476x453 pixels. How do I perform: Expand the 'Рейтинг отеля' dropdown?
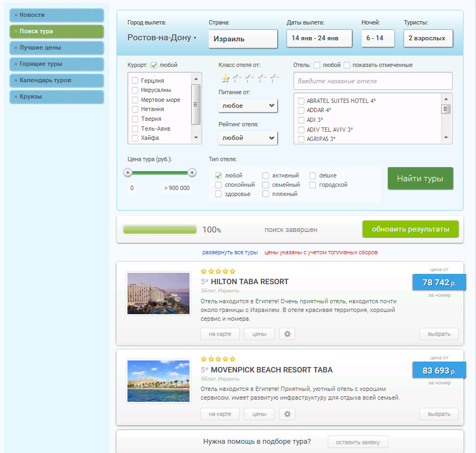248,138
